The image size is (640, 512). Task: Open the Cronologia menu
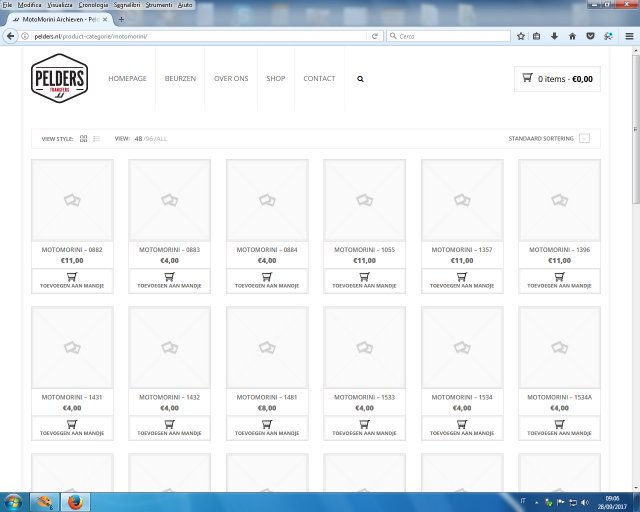click(x=93, y=5)
